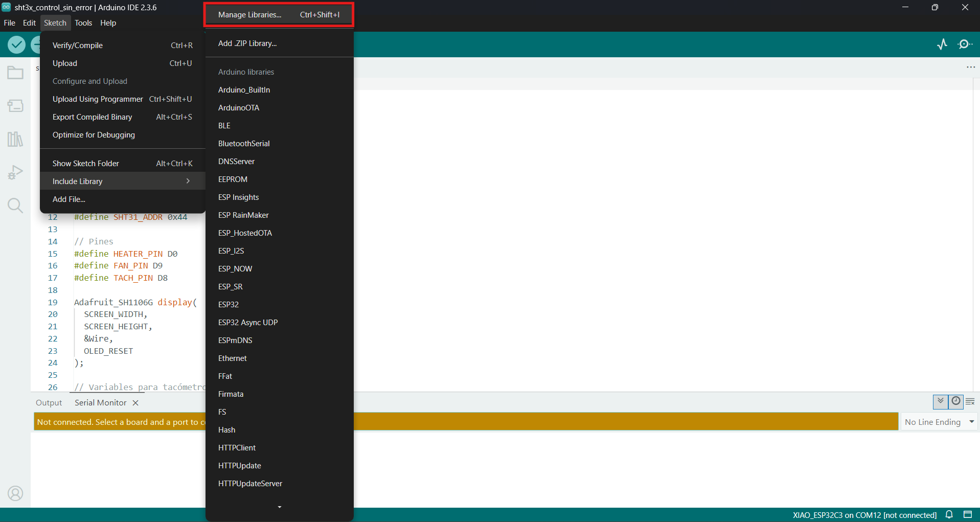Image resolution: width=980 pixels, height=522 pixels.
Task: Switch to the Serial Monitor tab
Action: click(x=100, y=403)
